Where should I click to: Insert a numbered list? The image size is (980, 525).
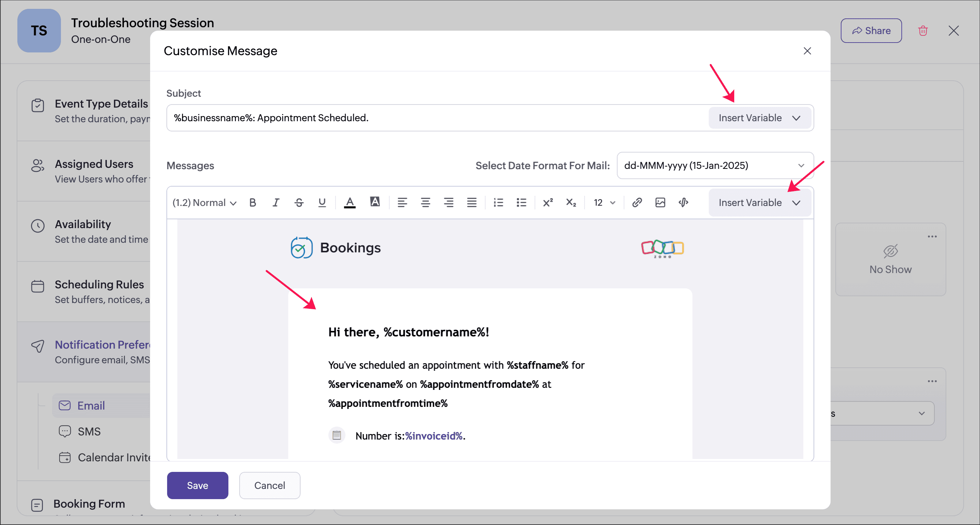[498, 202]
